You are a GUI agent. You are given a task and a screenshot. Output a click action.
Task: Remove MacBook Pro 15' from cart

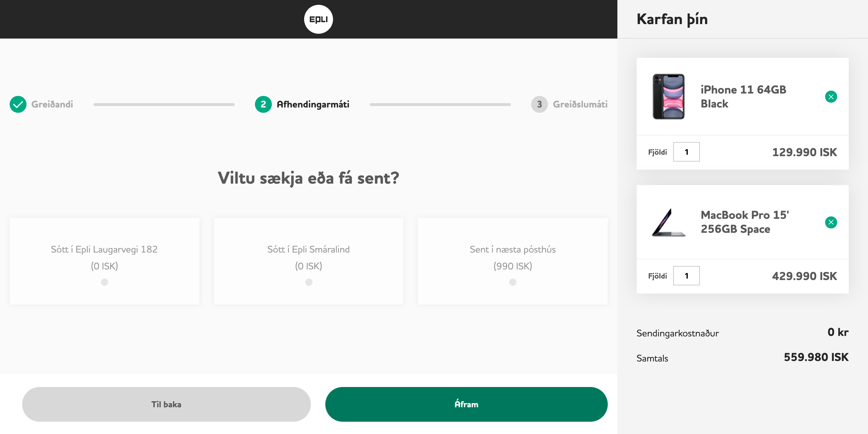coord(831,222)
